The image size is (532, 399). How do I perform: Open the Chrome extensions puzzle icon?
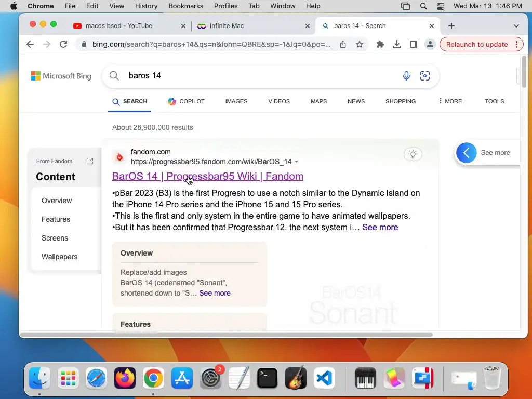[380, 45]
